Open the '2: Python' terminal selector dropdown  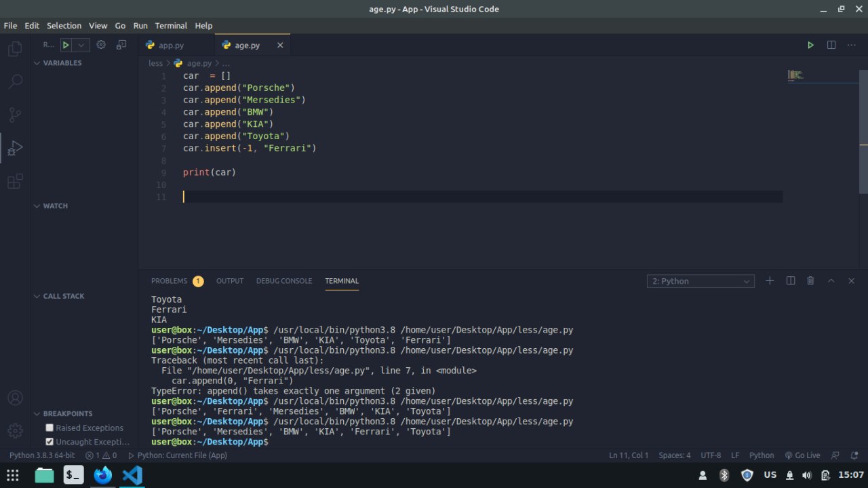click(701, 281)
